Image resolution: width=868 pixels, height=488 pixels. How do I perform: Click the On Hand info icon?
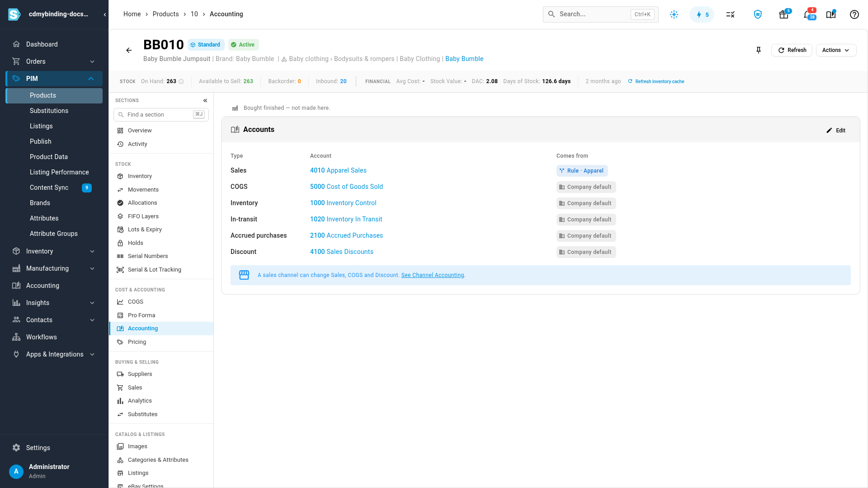coord(181,81)
